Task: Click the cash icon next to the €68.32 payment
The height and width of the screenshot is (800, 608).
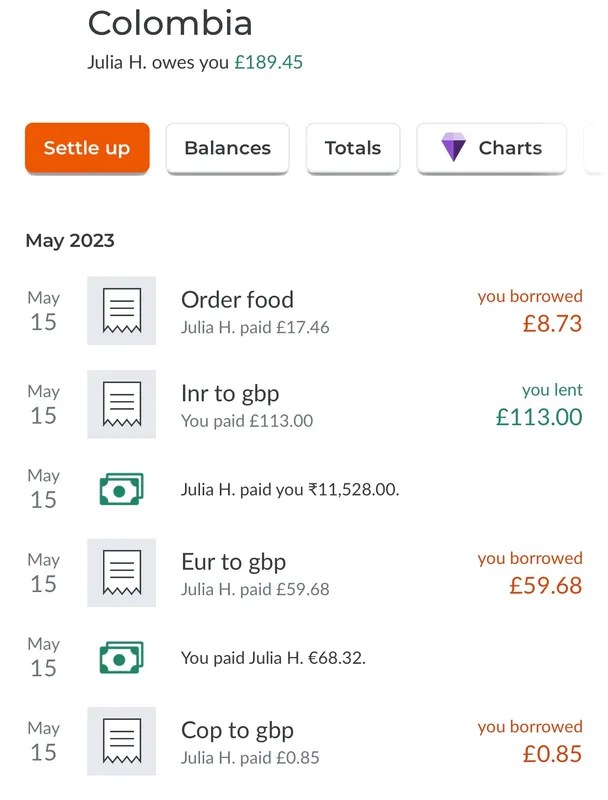Action: coord(121,656)
